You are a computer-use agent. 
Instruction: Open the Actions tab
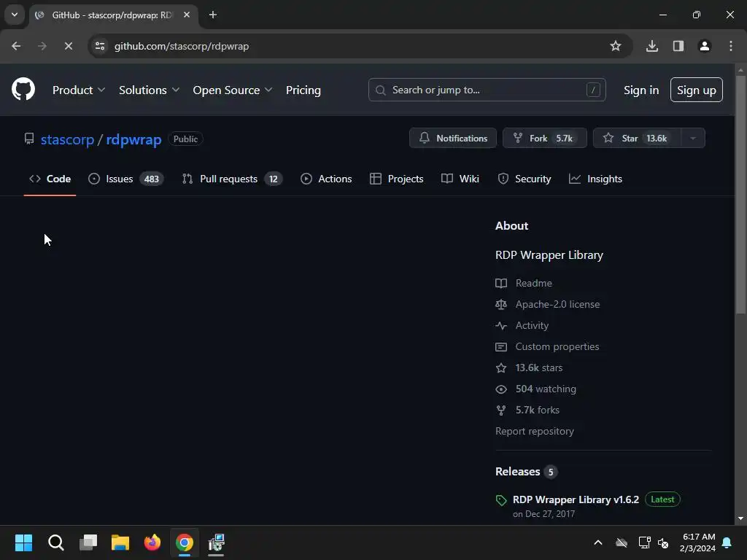point(326,179)
